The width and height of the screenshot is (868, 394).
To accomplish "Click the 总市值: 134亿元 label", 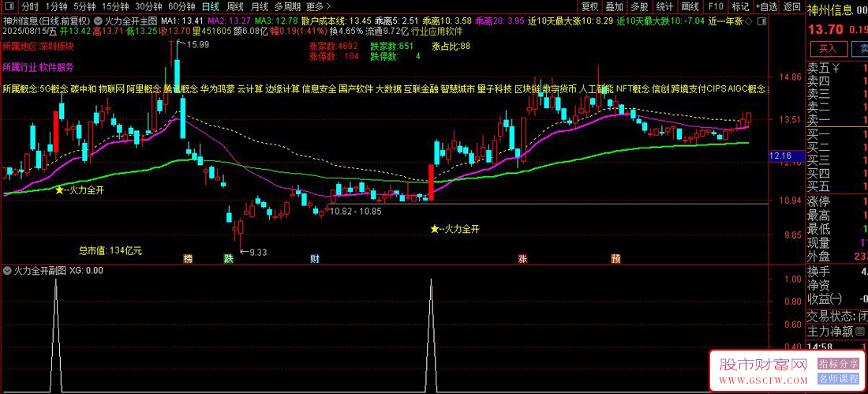I will tap(110, 250).
